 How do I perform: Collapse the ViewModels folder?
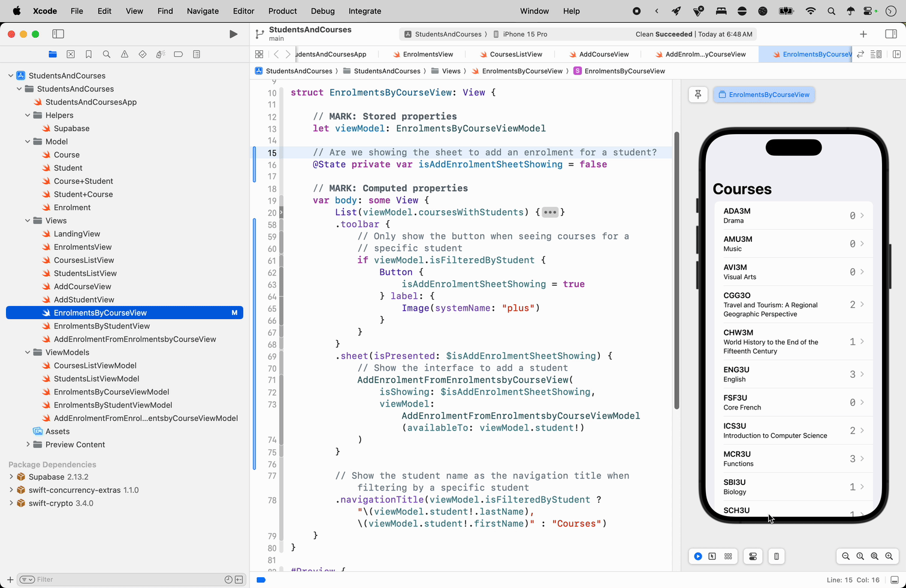pos(28,353)
